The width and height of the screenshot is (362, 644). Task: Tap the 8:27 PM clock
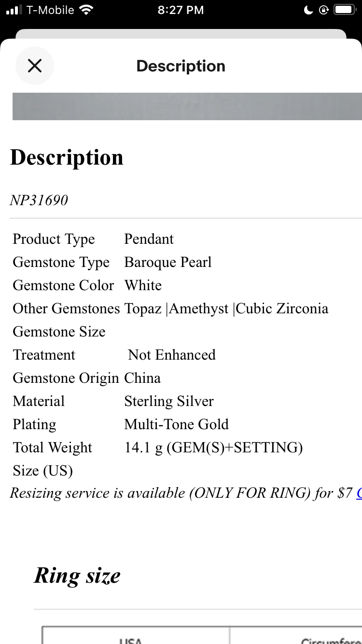181,10
